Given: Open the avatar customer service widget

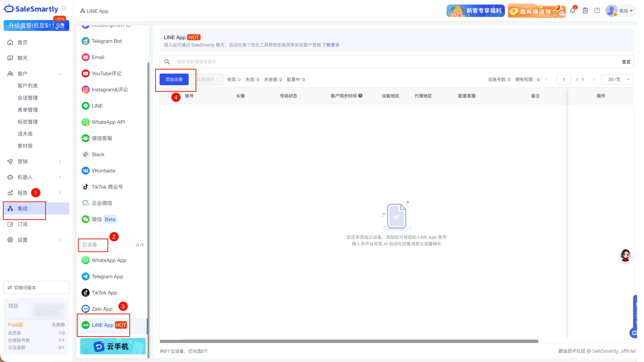Looking at the screenshot, I should 625,255.
